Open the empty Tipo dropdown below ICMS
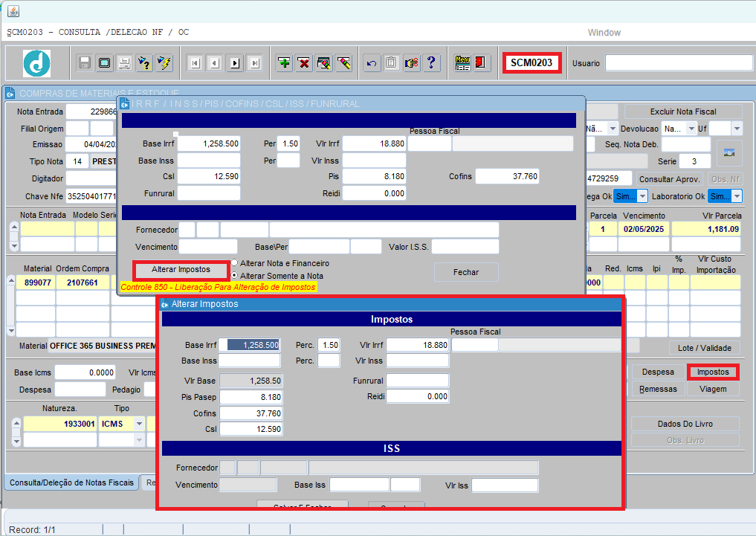The image size is (756, 536). coord(139,439)
